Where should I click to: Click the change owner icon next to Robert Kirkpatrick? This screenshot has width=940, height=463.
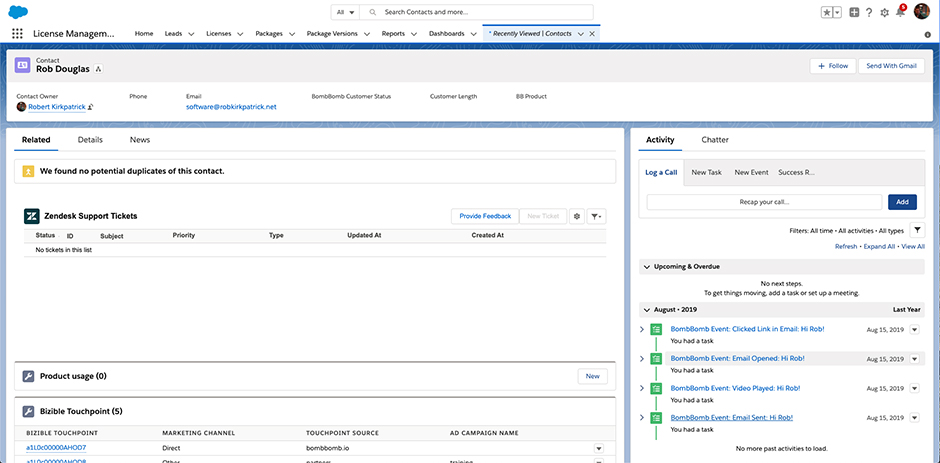91,107
